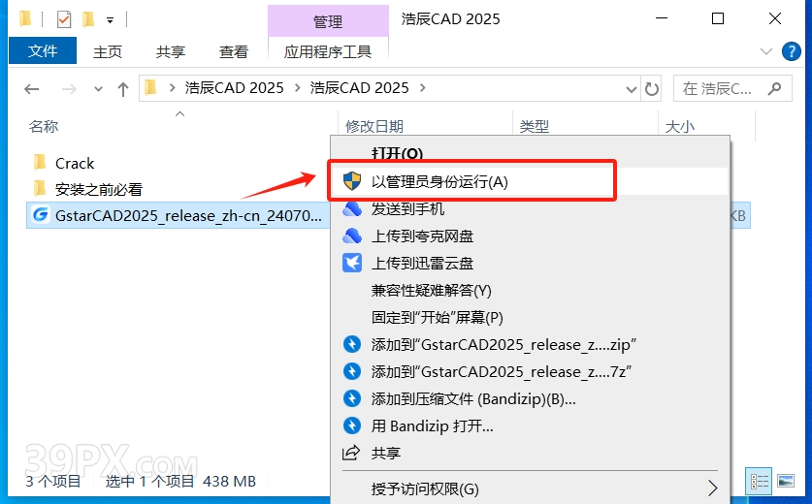
Task: Switch to the 查看 ribbon tab
Action: [234, 51]
